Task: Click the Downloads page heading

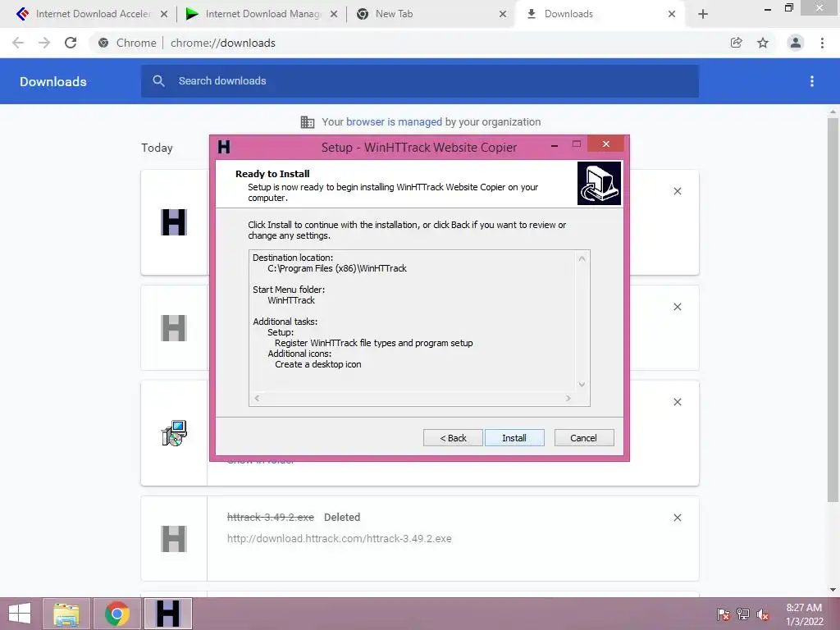Action: [53, 81]
